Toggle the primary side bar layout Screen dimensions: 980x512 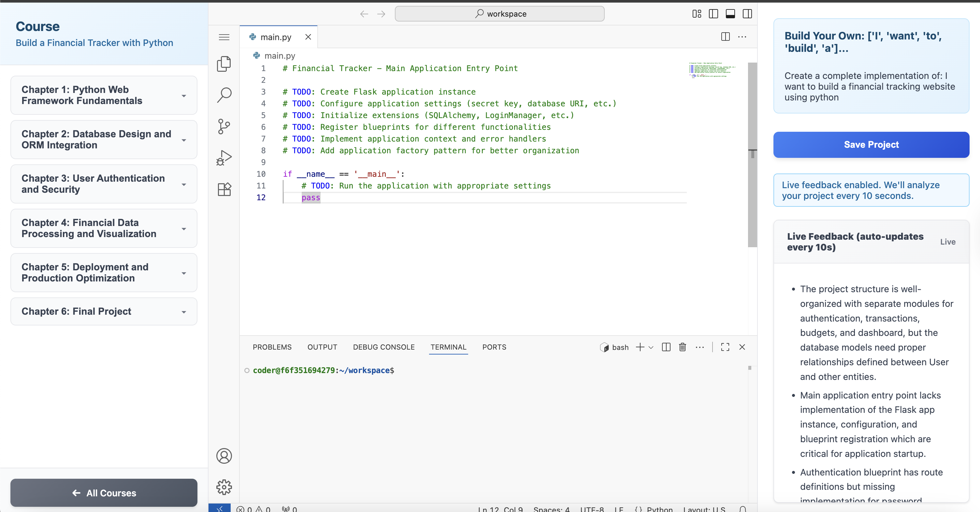713,14
